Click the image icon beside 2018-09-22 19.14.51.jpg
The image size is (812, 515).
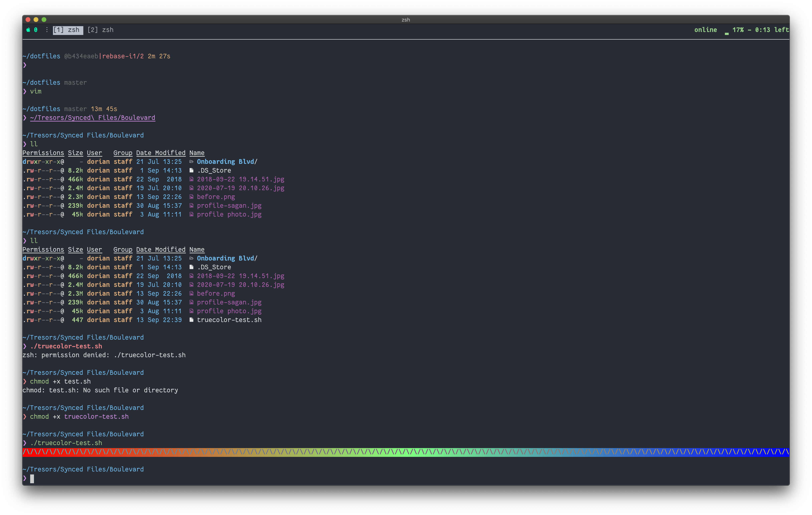[192, 179]
